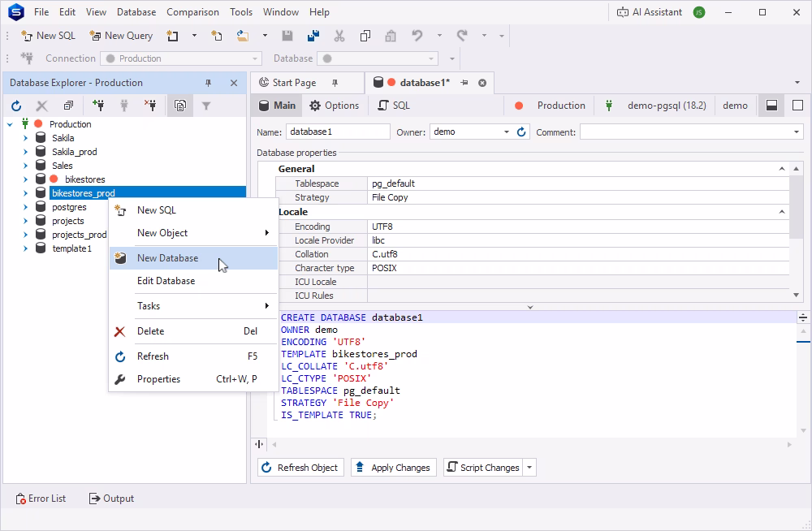This screenshot has height=531, width=812.
Task: Choose Properties from context menu
Action: [x=194, y=379]
